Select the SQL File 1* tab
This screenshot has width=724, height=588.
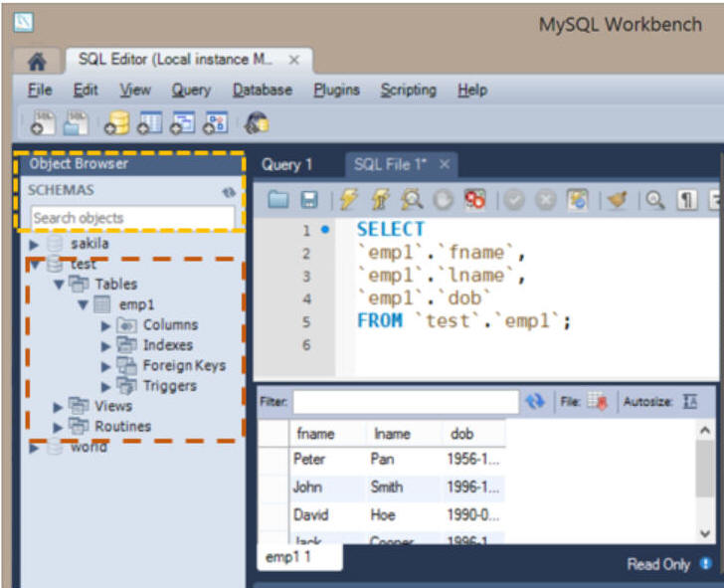(x=390, y=164)
